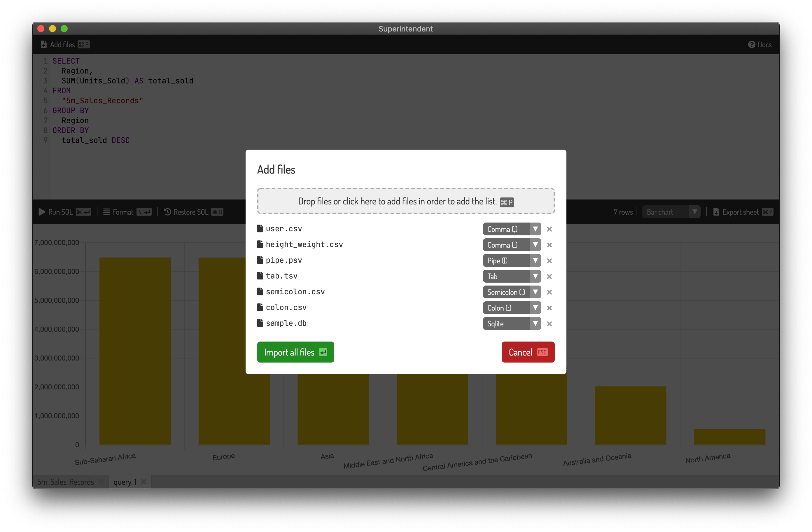Remove sample.db from the import list
The width and height of the screenshot is (812, 532).
[x=549, y=323]
